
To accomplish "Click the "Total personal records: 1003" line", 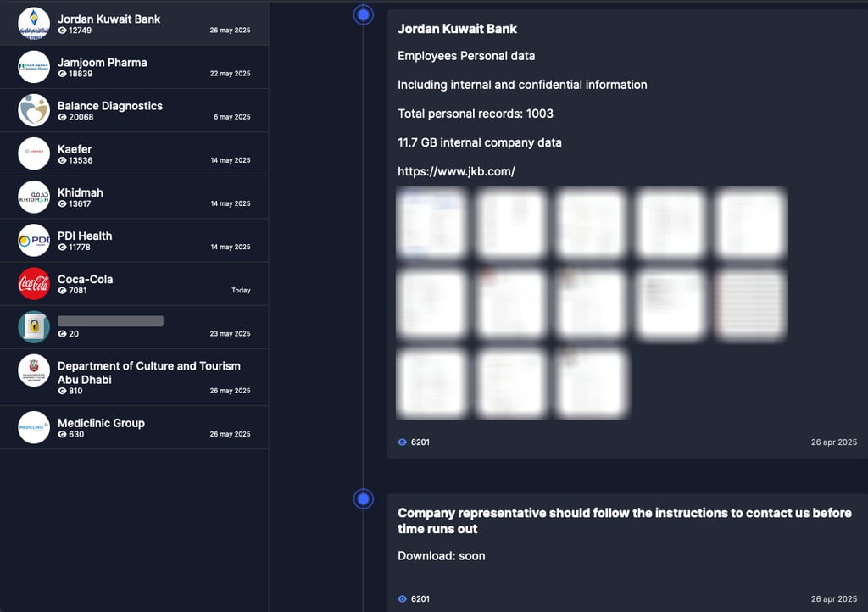I will point(476,114).
